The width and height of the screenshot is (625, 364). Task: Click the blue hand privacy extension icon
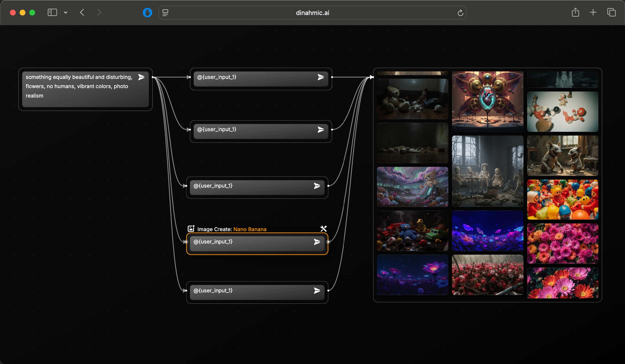pyautogui.click(x=147, y=12)
